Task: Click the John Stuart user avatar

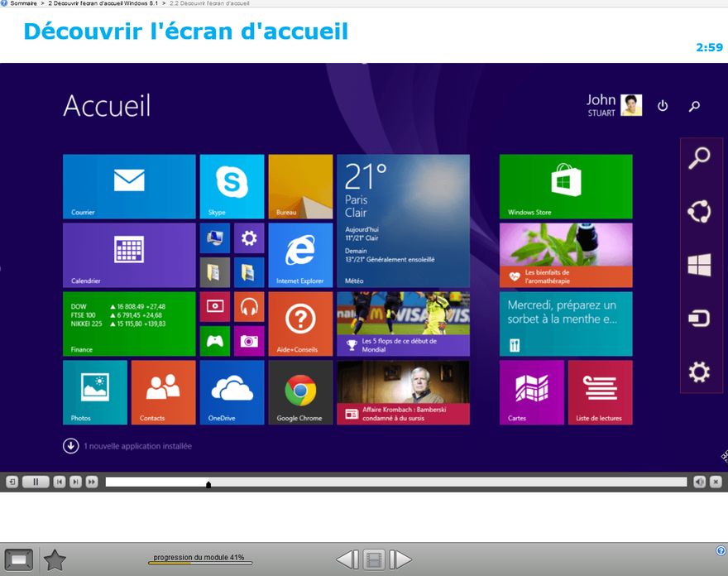Action: pyautogui.click(x=631, y=105)
